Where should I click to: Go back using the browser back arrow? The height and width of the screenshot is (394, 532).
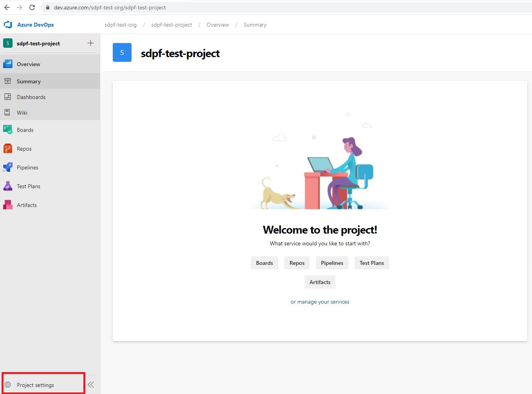[7, 7]
